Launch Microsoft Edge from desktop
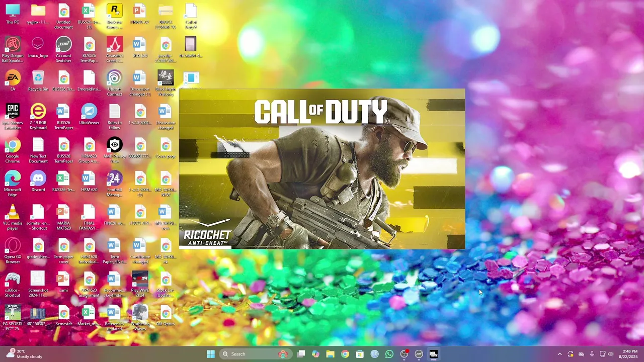Viewport: 644px width, 362px height. (13, 184)
